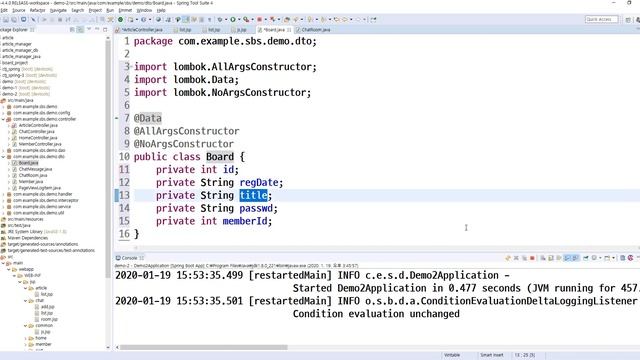Expand the com.example.sbs.demo.handler package
The image size is (640, 360).
click(3, 194)
